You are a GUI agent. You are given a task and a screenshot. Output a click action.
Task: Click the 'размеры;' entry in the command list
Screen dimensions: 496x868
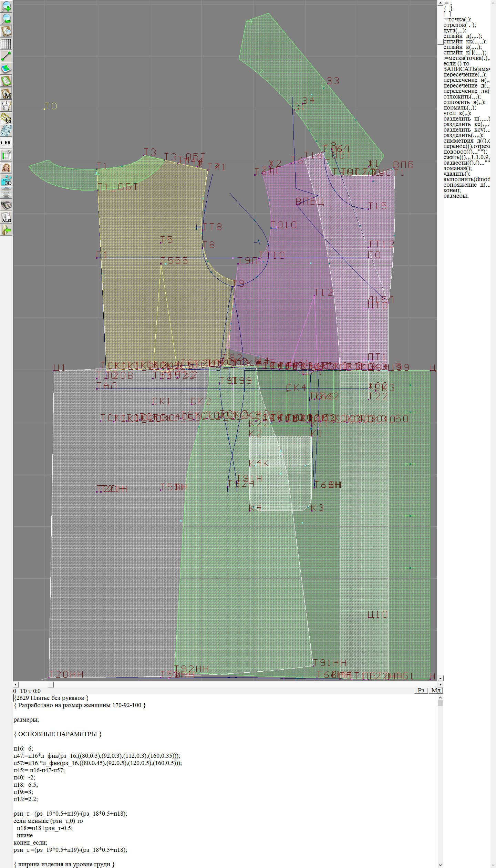[456, 196]
